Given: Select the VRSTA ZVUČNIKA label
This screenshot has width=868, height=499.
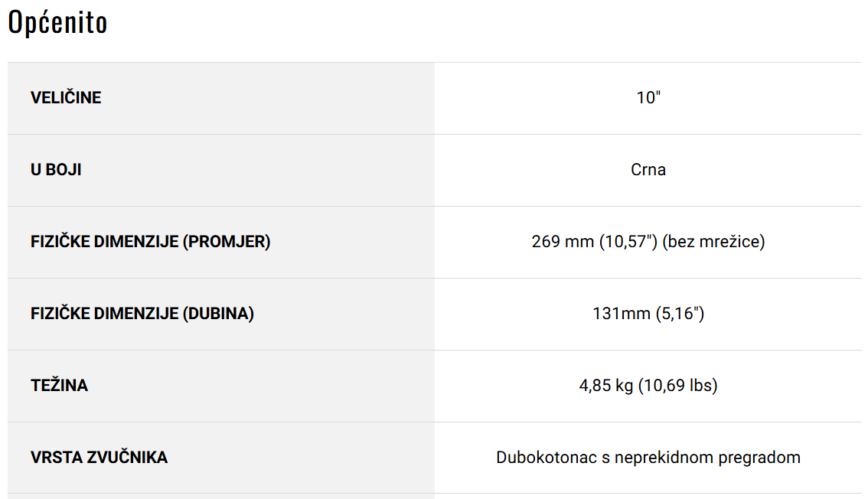Looking at the screenshot, I should tap(99, 458).
